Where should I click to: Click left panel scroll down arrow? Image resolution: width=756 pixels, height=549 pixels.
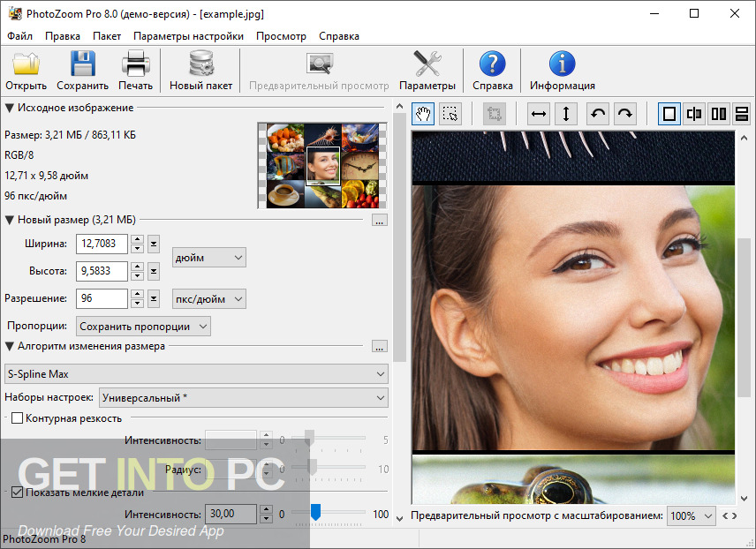(x=400, y=519)
